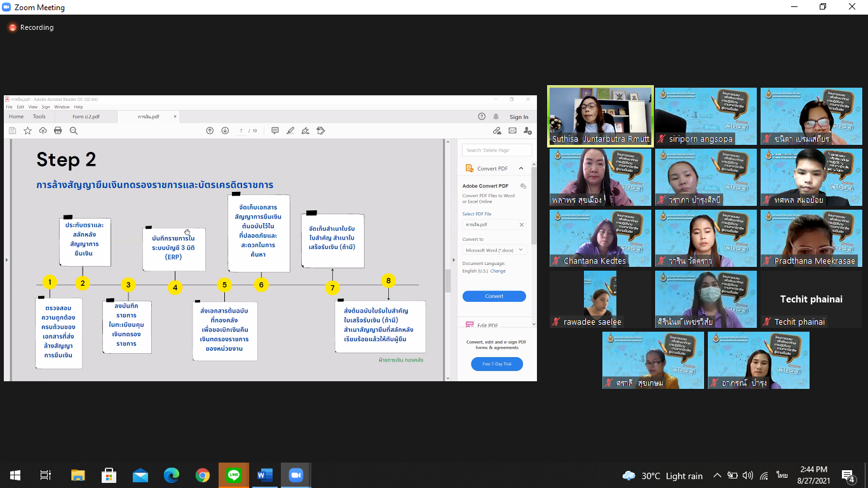Image resolution: width=868 pixels, height=488 pixels.
Task: Expand the system tray hidden icons
Action: [717, 475]
